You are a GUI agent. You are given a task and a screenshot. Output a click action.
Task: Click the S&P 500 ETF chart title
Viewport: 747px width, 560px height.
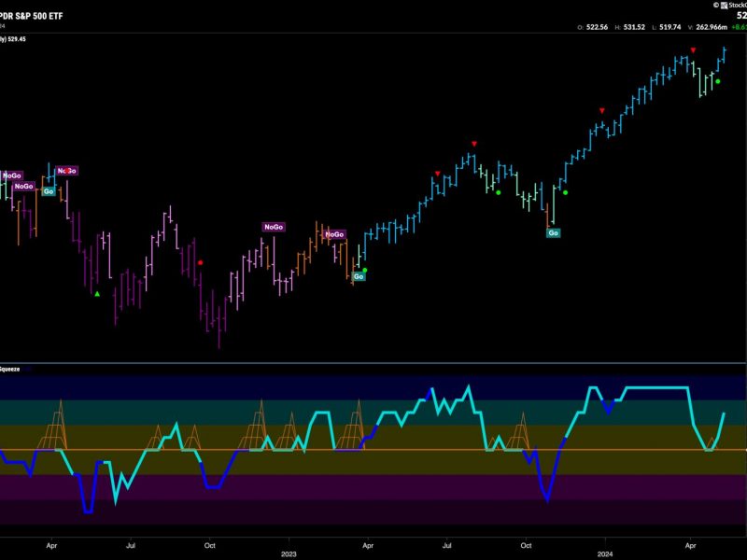32,16
